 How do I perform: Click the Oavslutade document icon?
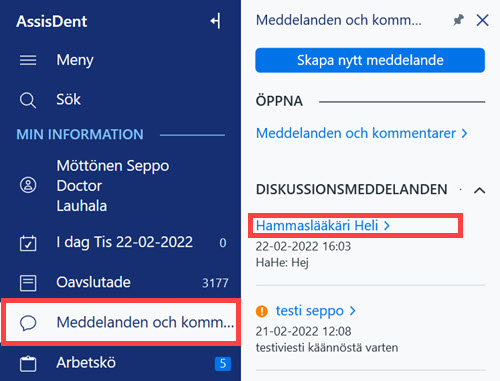click(x=28, y=283)
